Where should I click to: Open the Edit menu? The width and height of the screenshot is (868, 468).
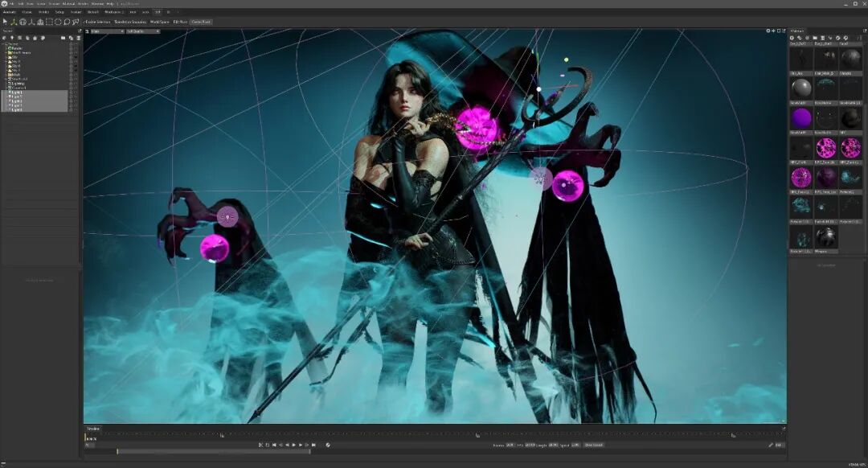(x=20, y=4)
